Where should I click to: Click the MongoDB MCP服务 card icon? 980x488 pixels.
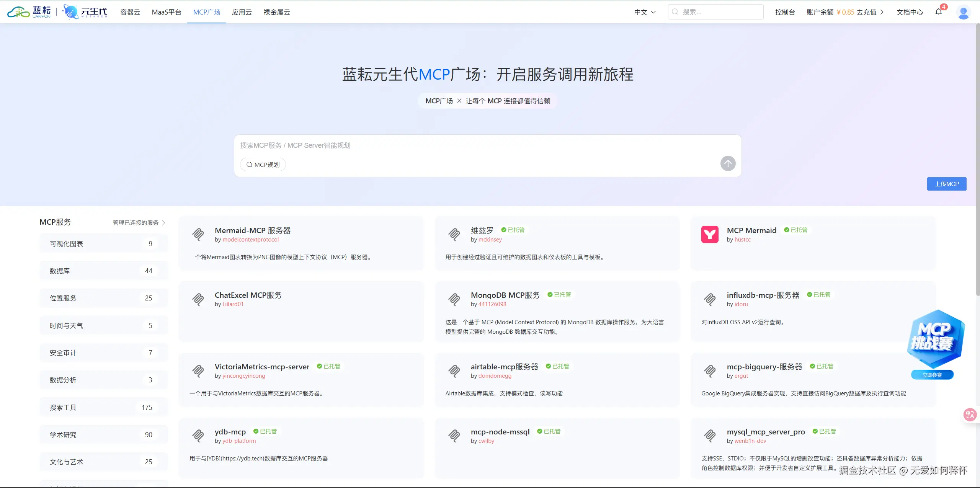454,299
